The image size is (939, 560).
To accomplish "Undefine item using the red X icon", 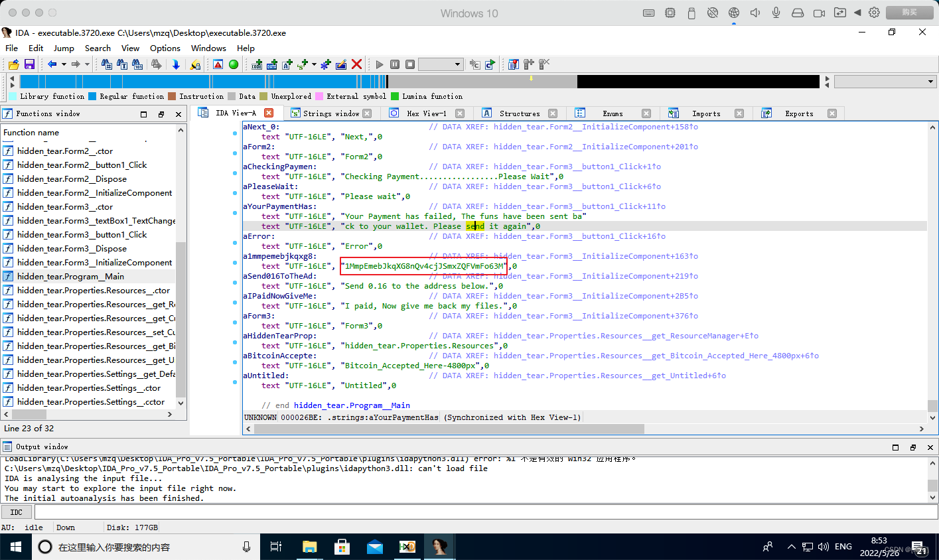I will 356,64.
